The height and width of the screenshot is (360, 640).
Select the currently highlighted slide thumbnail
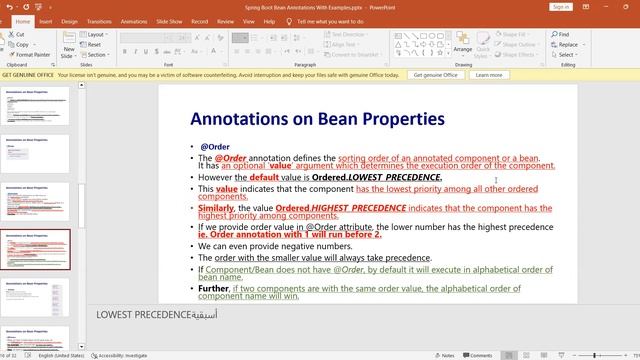pyautogui.click(x=35, y=249)
